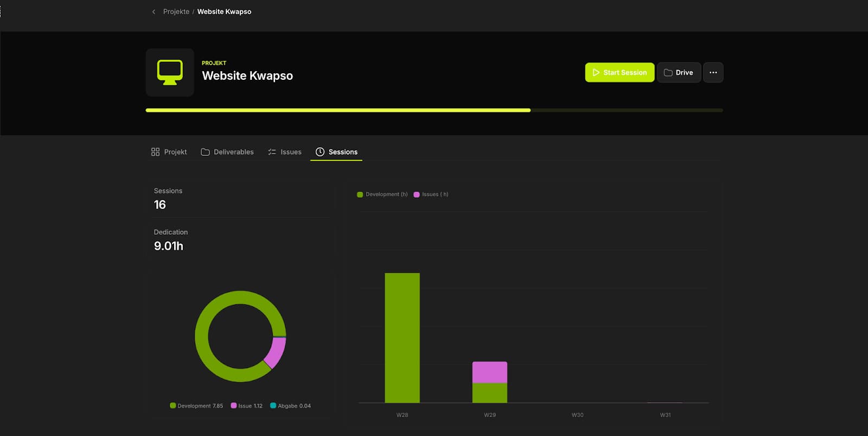This screenshot has width=868, height=436.
Task: Click the project progress bar
Action: (x=434, y=110)
